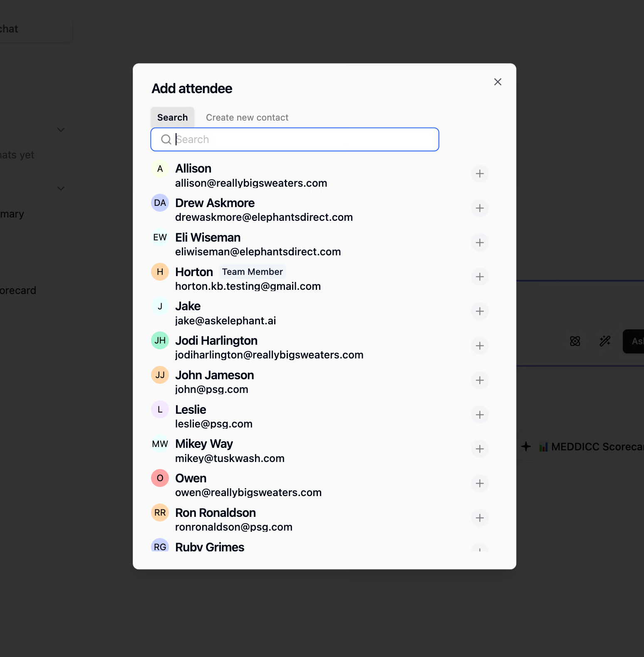The image size is (644, 657).
Task: Click John Jameson's JJ avatar
Action: point(160,375)
